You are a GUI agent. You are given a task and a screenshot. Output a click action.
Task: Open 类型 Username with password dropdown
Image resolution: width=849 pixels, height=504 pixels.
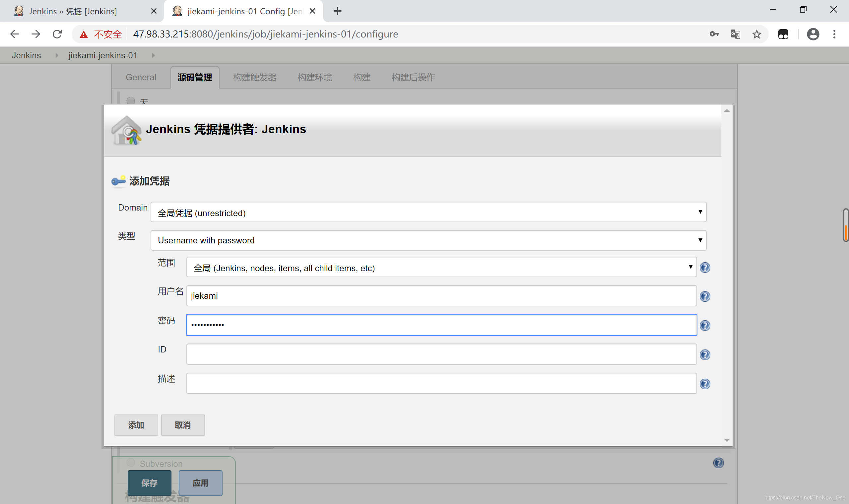tap(428, 240)
